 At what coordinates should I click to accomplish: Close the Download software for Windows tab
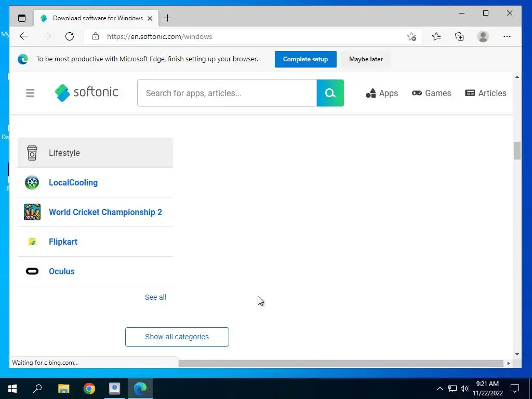coord(150,18)
